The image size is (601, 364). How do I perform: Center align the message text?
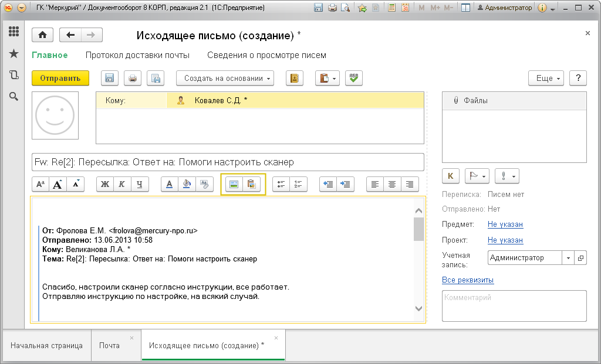[x=392, y=185]
